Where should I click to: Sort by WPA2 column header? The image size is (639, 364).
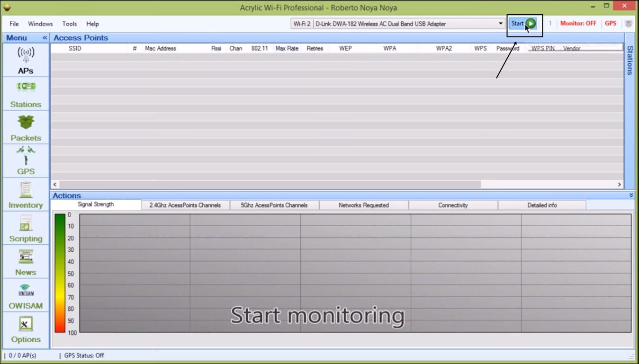coord(444,48)
